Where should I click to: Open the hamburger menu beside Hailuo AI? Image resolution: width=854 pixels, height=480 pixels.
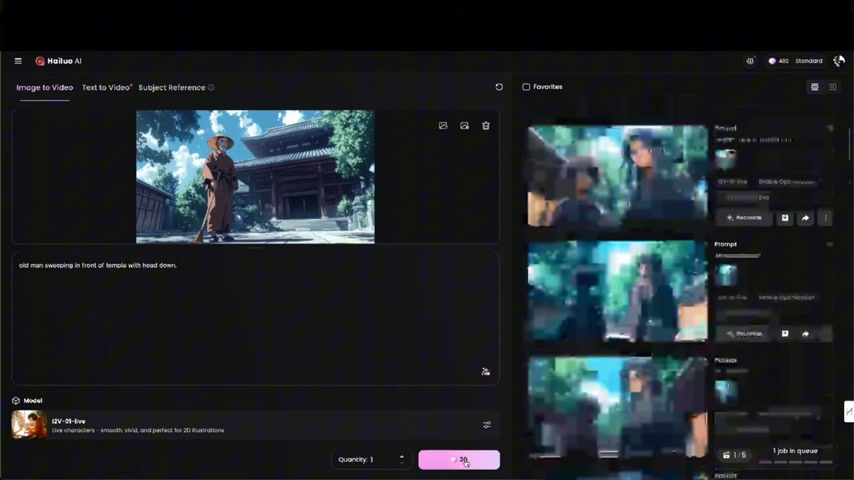(18, 61)
